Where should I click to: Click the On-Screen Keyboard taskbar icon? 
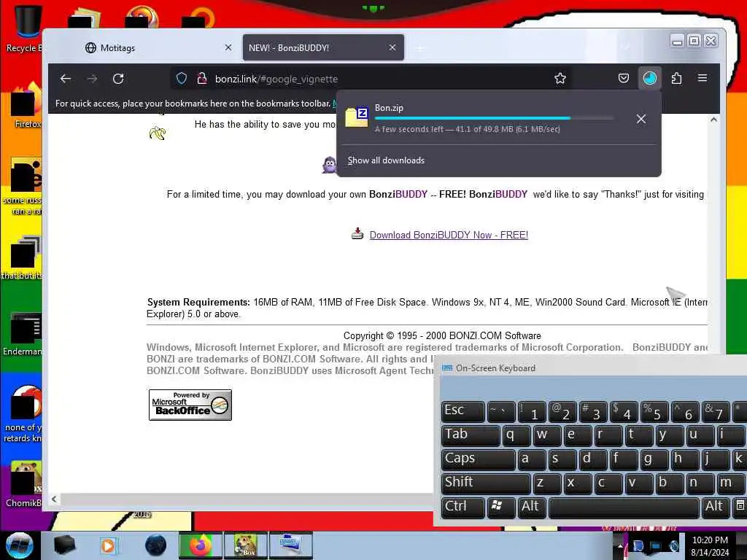point(290,545)
